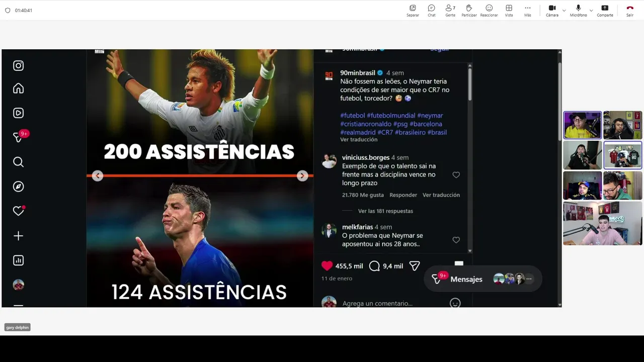Share the post with paper-plane icon

(x=415, y=266)
